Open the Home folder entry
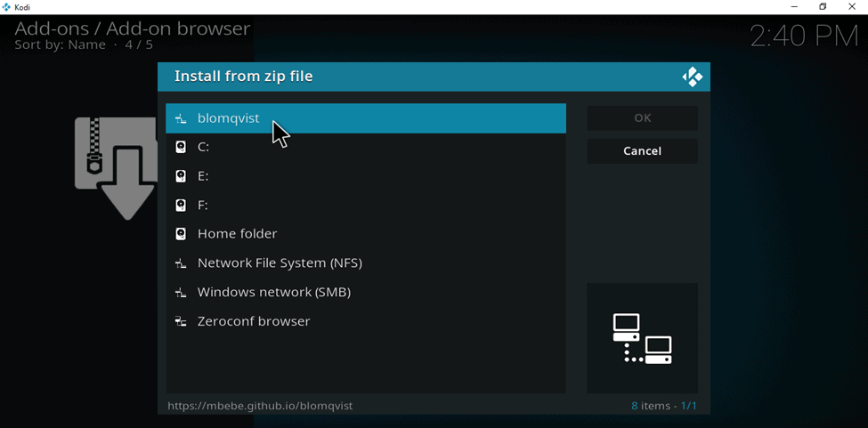 [366, 234]
